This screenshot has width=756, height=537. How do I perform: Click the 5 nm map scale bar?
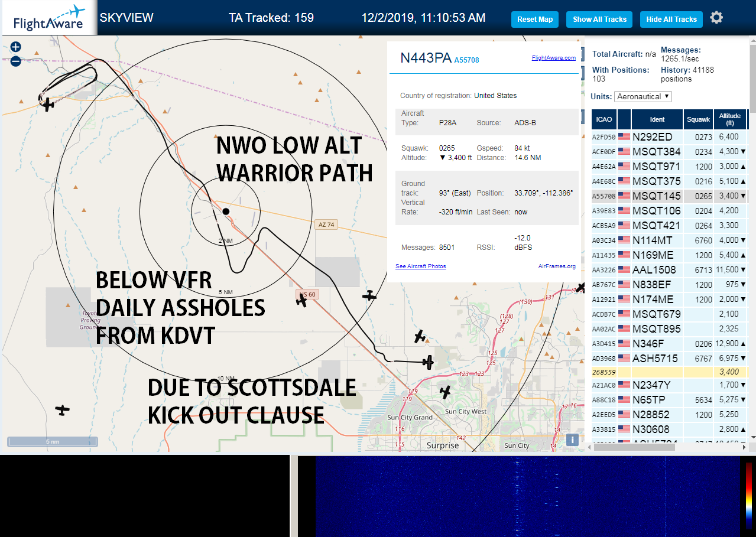click(52, 441)
